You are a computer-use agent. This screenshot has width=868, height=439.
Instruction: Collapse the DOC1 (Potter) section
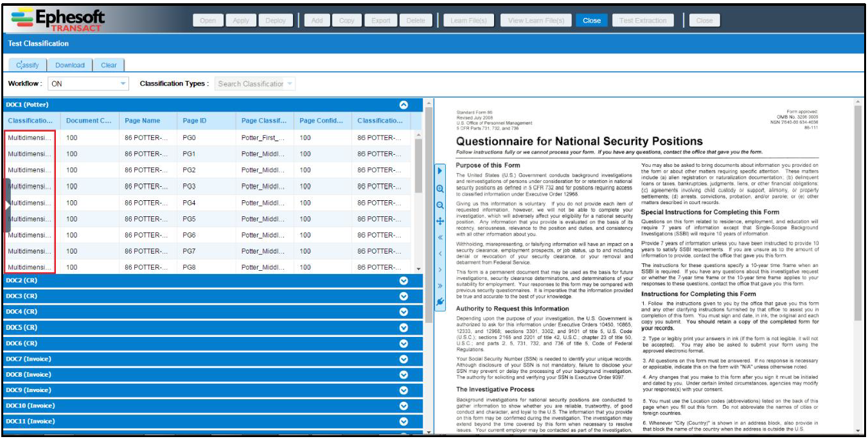click(x=403, y=105)
